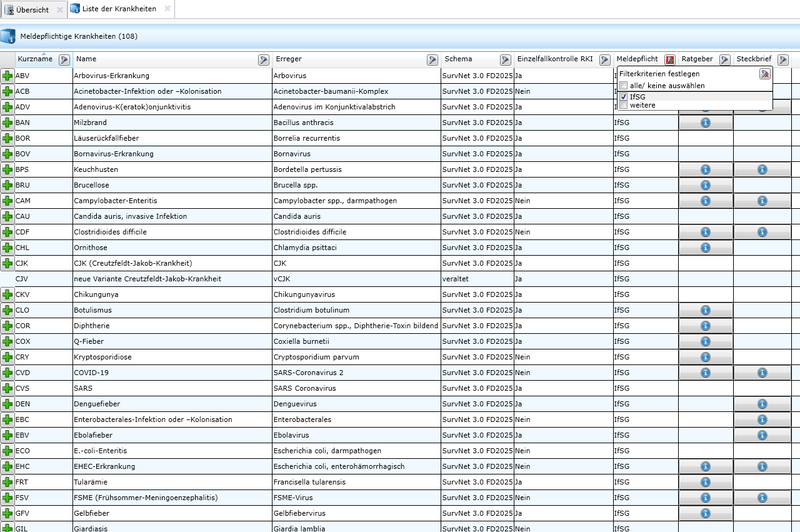Screen dimensions: 800x532
Task: Open Steckbrief info for Denguefieber
Action: click(x=762, y=404)
